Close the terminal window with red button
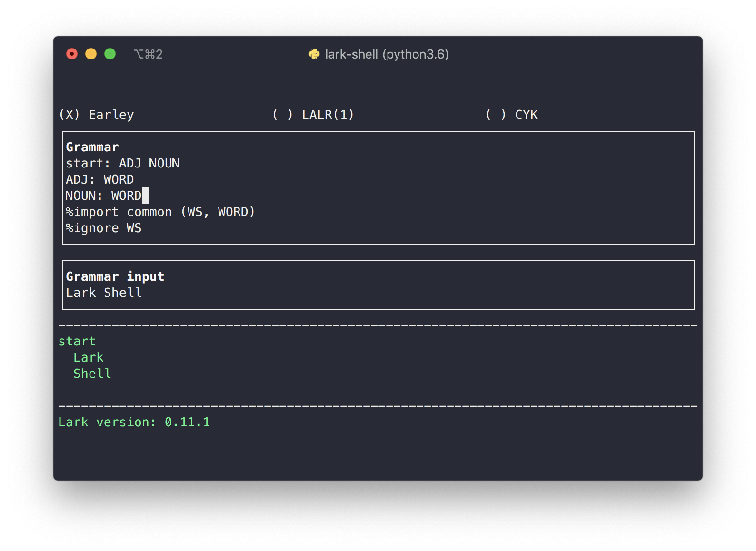This screenshot has height=551, width=756. (72, 54)
